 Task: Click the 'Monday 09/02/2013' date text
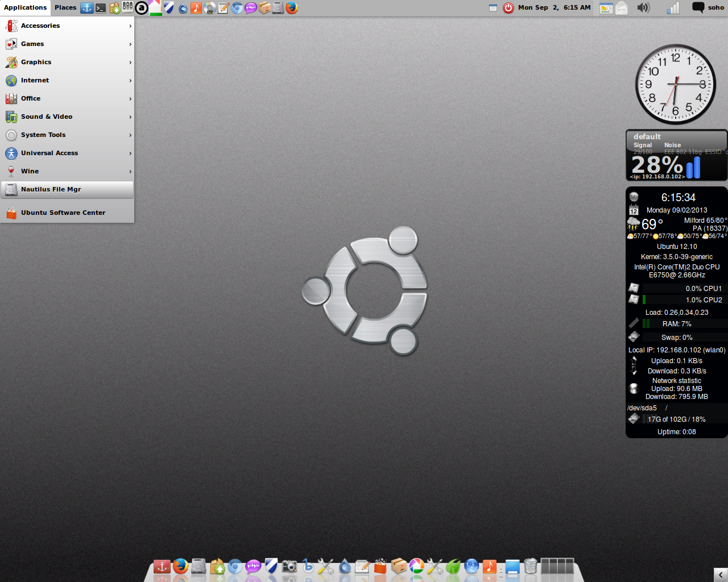tap(677, 210)
